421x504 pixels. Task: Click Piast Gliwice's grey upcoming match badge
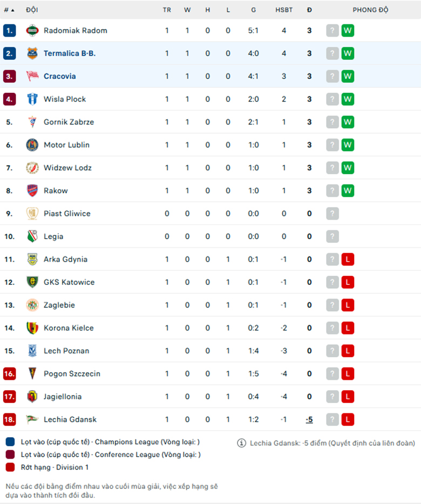pyautogui.click(x=332, y=214)
